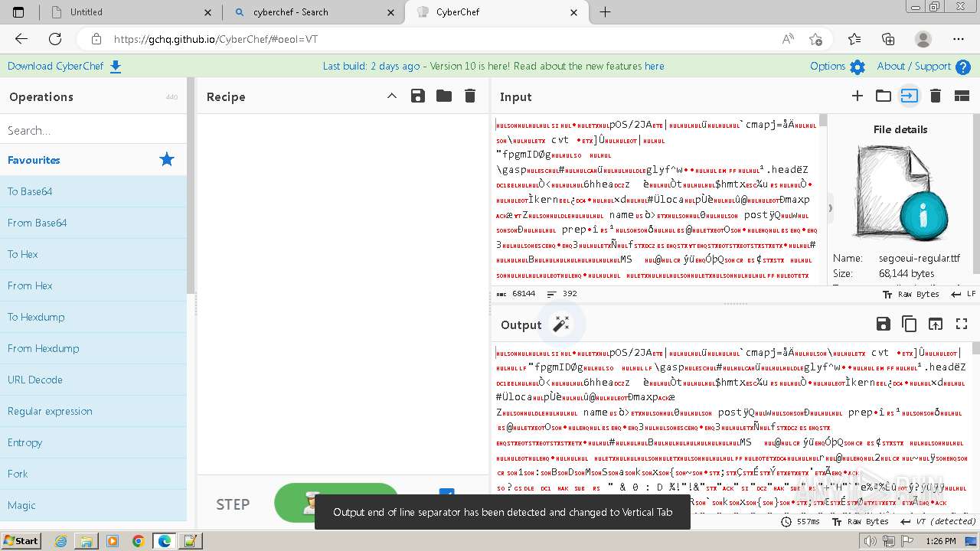This screenshot has height=551, width=980.
Task: Reset the pane layout
Action: tap(962, 96)
